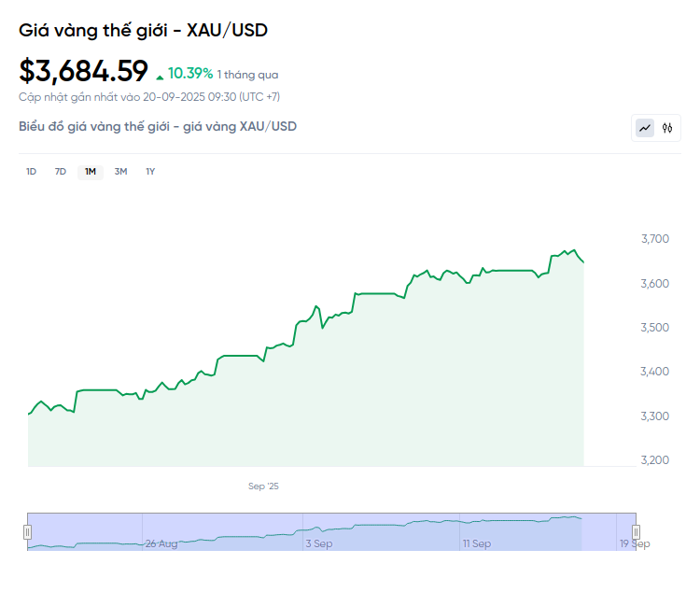Viewport: 700px width, 592px height.
Task: Click the left range navigator handle
Action: pyautogui.click(x=27, y=531)
